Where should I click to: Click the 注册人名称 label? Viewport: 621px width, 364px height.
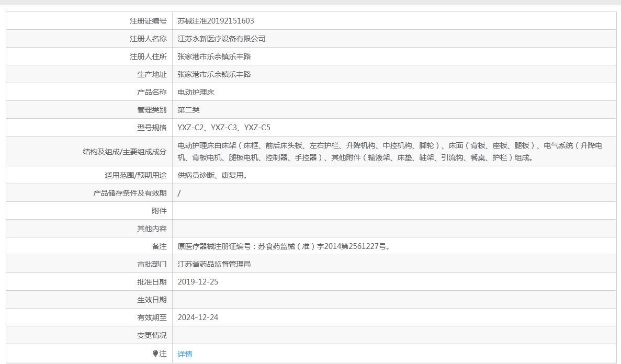pos(148,39)
